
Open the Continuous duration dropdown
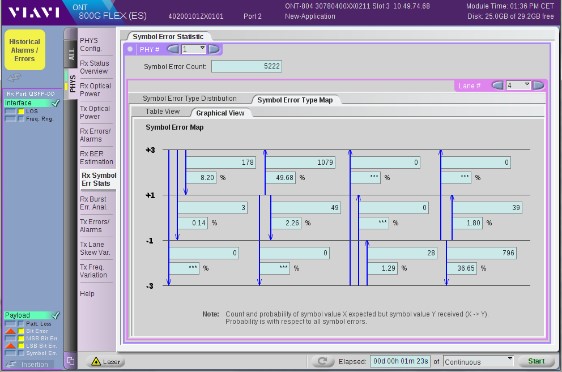click(478, 361)
